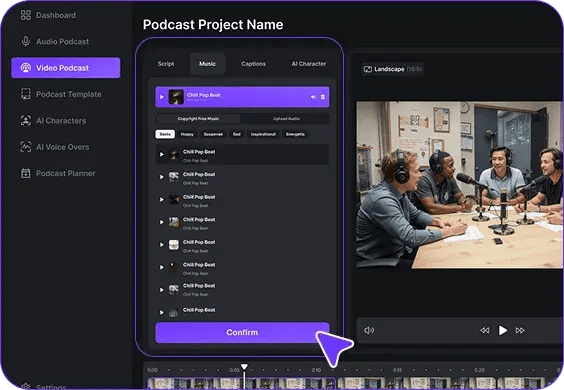Screen dimensions: 564x390
Task: Delete the selected track with trash icon
Action: tap(323, 97)
